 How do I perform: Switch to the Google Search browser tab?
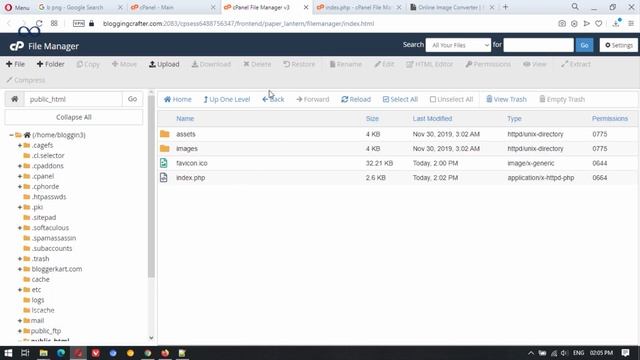(x=80, y=7)
